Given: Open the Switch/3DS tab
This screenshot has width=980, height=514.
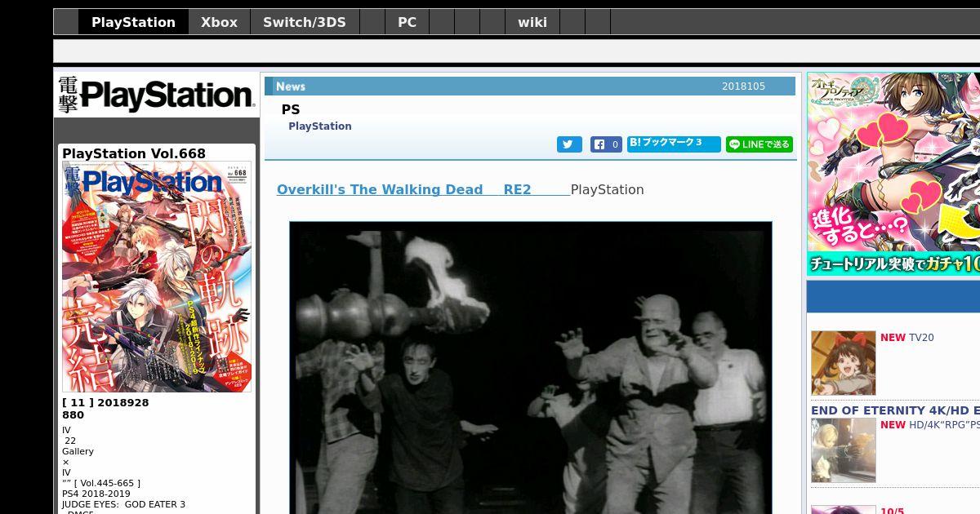Looking at the screenshot, I should (x=305, y=22).
